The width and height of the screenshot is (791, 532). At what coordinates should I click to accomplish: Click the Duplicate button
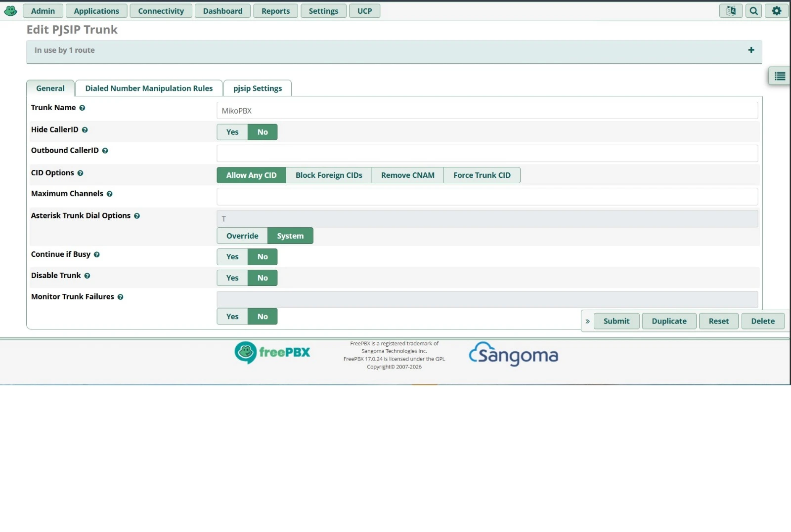pyautogui.click(x=669, y=321)
